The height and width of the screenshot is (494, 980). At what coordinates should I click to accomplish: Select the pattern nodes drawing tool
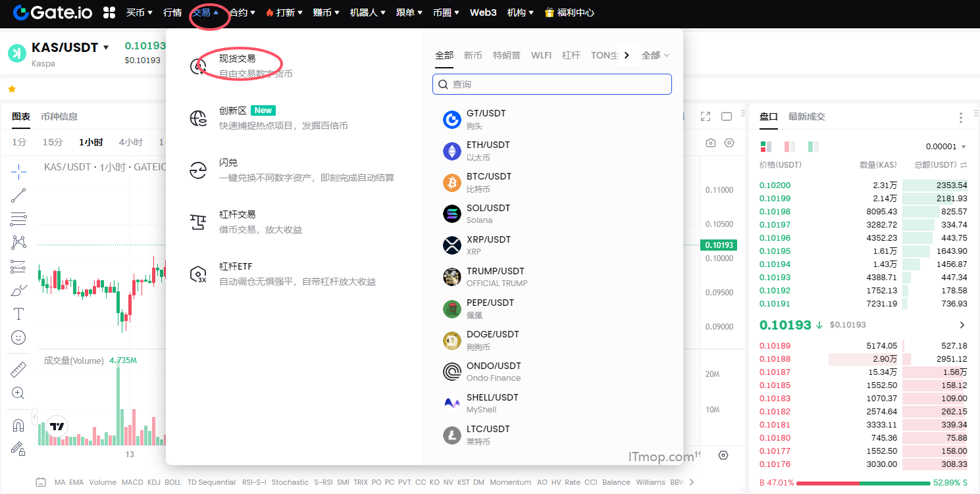(18, 243)
